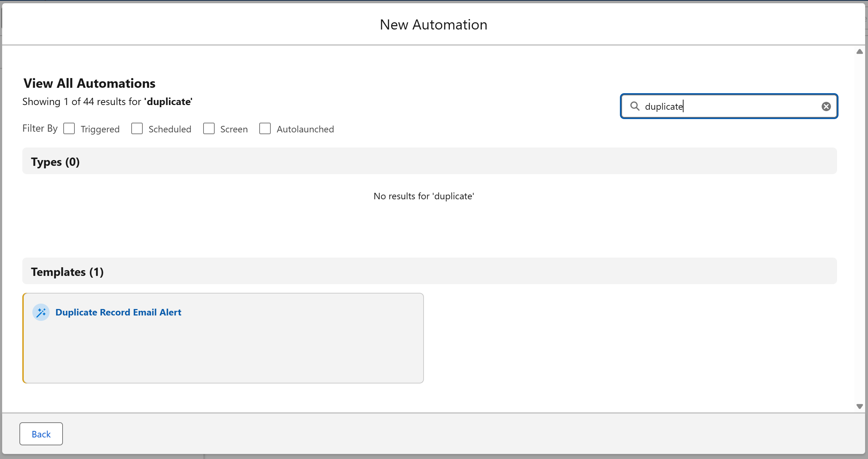Click the vertical scrollbar track
Viewport: 868px width, 459px height.
[x=859, y=230]
